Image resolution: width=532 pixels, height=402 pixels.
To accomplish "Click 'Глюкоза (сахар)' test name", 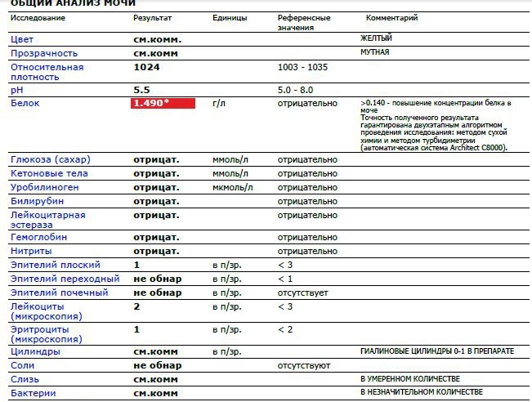I will pos(51,159).
